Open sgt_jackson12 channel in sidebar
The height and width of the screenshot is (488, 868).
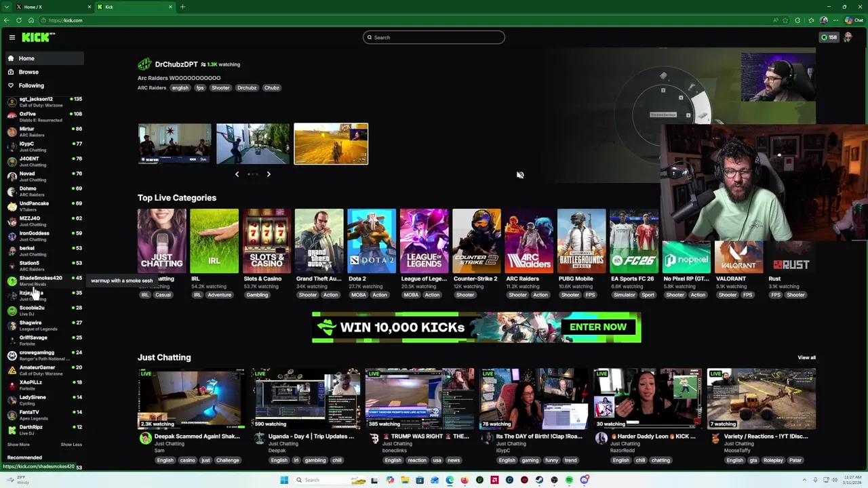point(45,102)
